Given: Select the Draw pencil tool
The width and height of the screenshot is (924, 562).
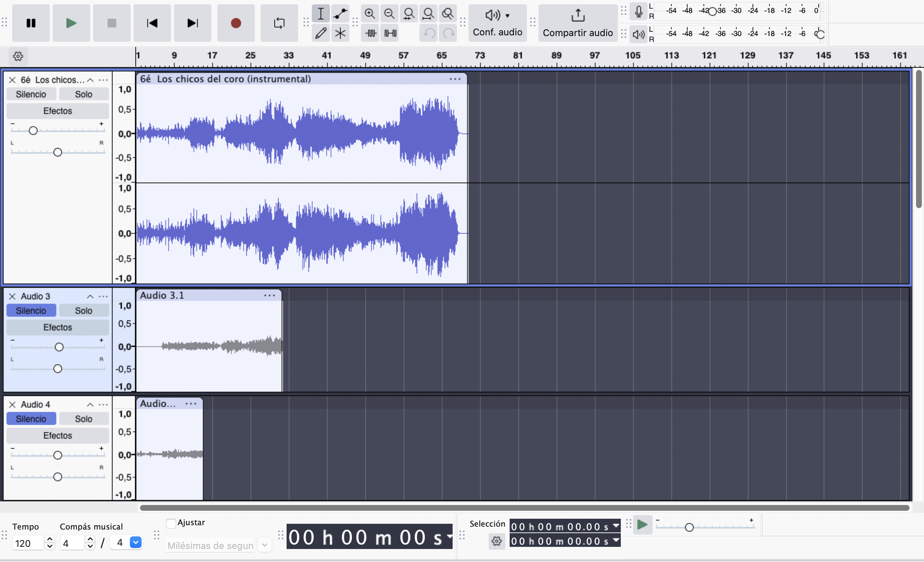Looking at the screenshot, I should pyautogui.click(x=321, y=33).
